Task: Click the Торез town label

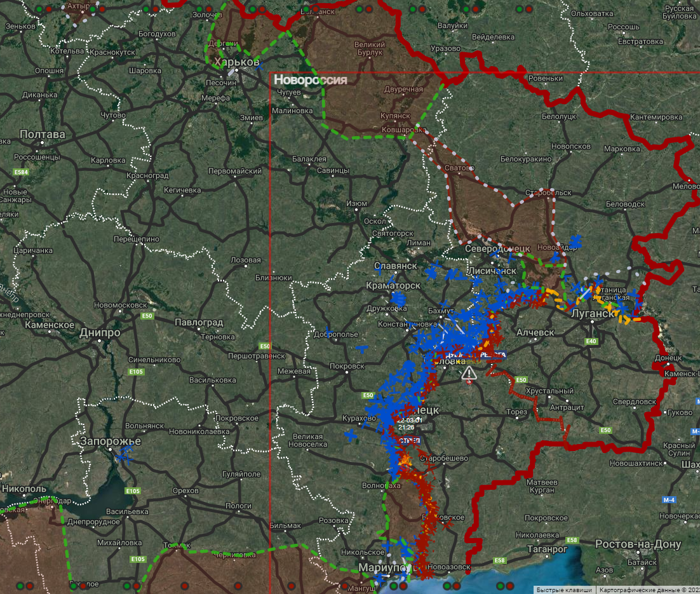Action: (x=516, y=411)
